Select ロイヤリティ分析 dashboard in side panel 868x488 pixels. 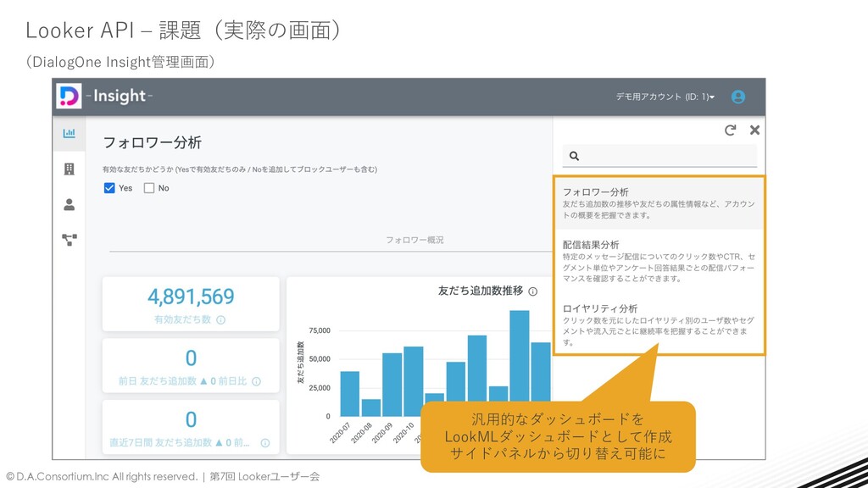pyautogui.click(x=659, y=324)
